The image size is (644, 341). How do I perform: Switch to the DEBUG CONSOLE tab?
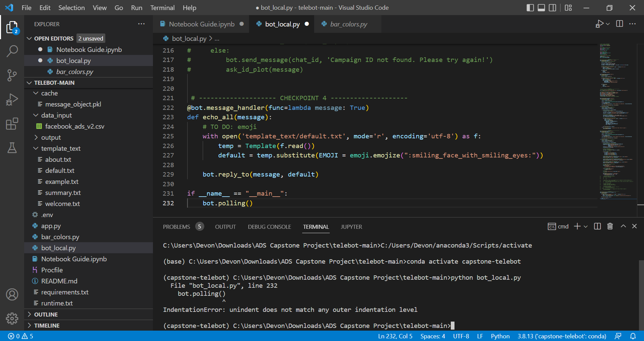point(269,227)
